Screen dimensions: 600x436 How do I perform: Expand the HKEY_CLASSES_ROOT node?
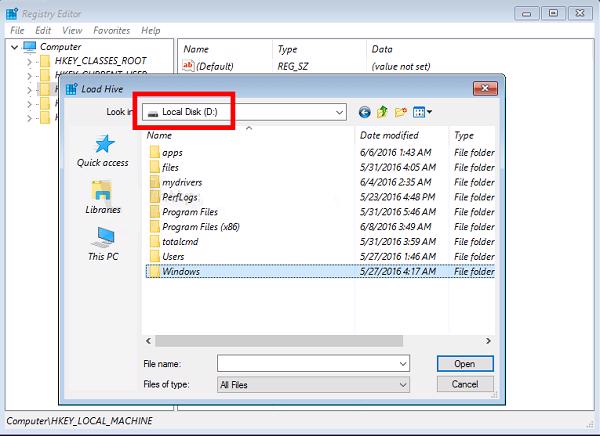[29, 61]
